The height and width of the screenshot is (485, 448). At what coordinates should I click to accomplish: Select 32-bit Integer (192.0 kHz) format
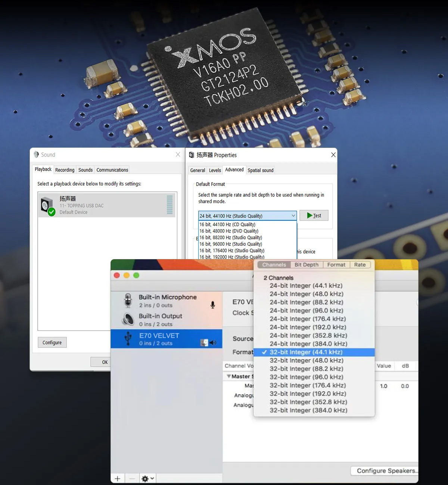pyautogui.click(x=314, y=394)
